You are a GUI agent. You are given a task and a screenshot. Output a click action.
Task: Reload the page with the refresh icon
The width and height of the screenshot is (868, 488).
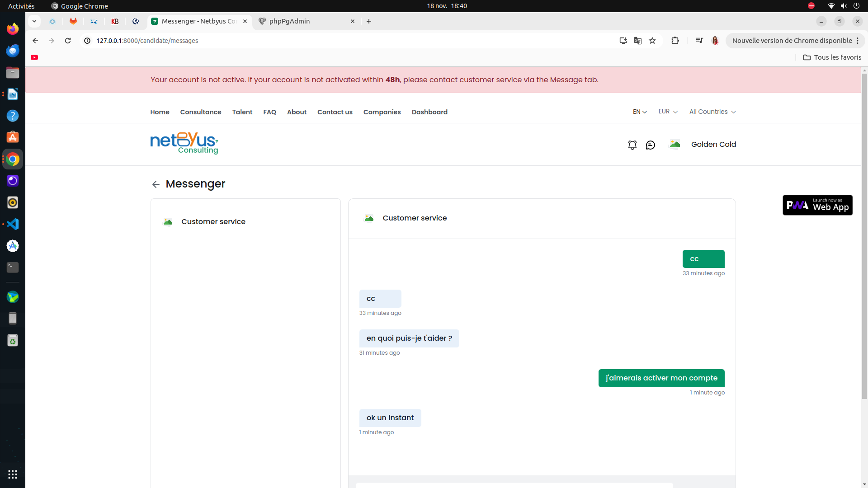[x=68, y=41]
